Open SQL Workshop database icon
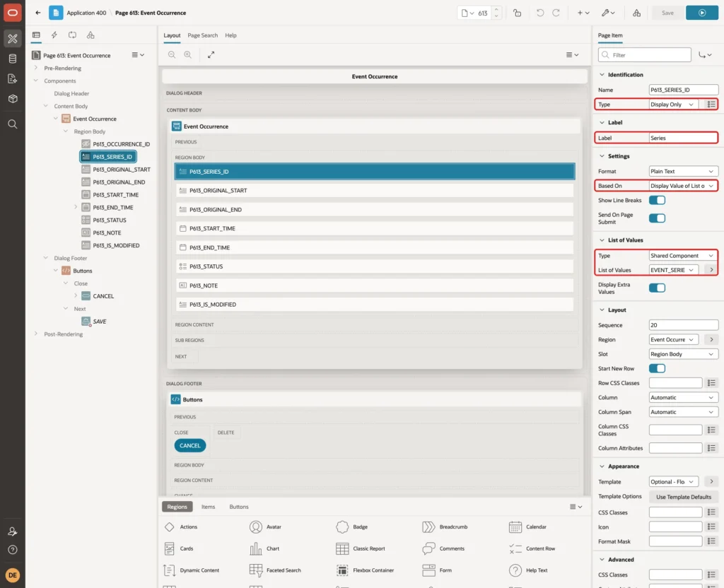The image size is (724, 588). (13, 59)
